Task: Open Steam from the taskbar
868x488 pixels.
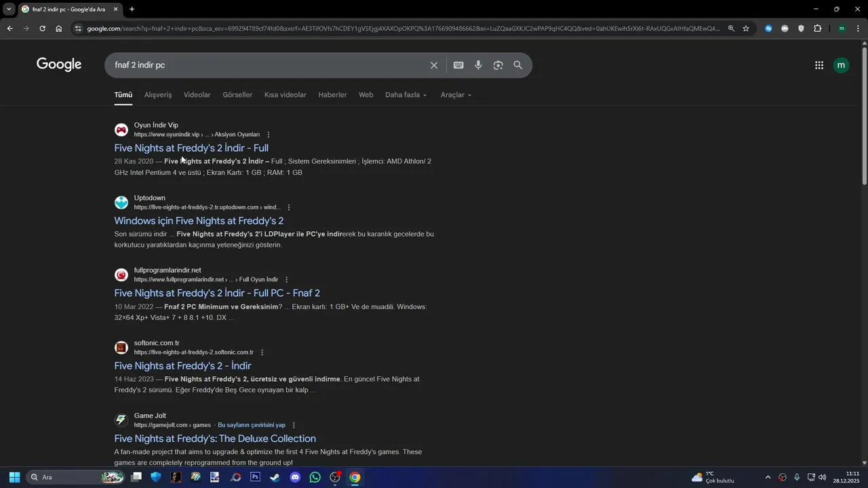Action: coord(275,477)
